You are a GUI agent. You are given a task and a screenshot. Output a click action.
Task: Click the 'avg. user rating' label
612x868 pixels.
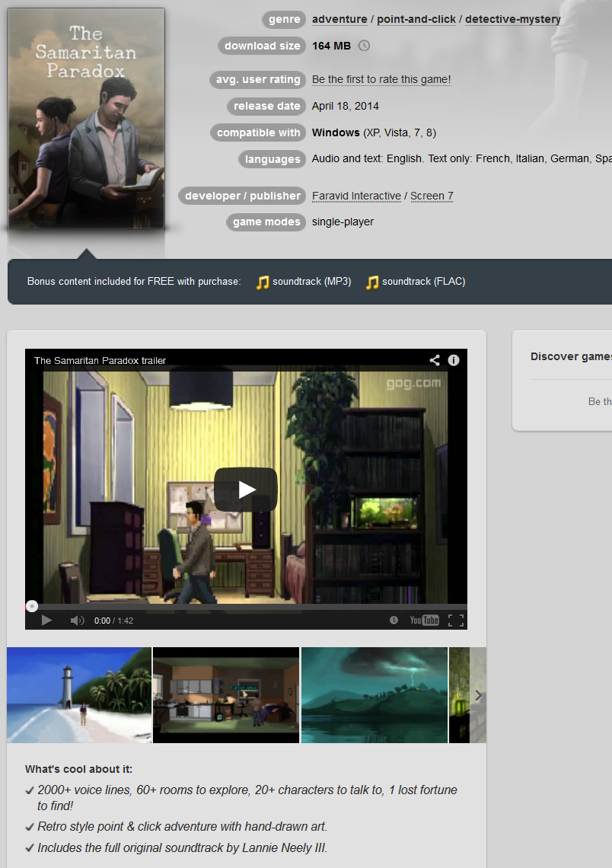point(258,79)
